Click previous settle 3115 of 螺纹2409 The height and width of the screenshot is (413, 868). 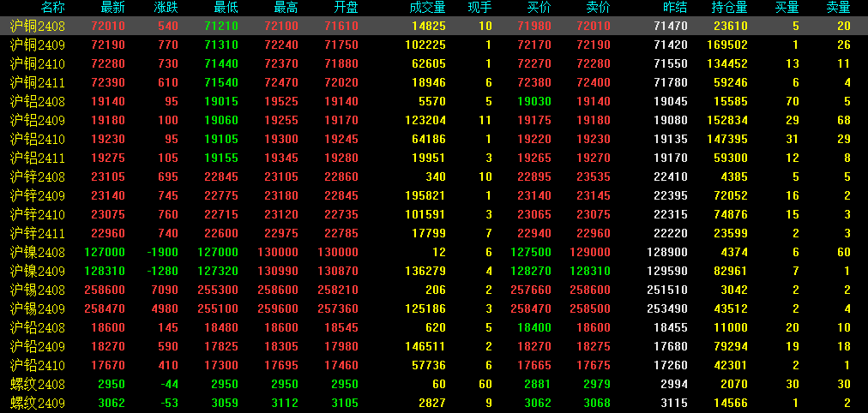tap(673, 403)
